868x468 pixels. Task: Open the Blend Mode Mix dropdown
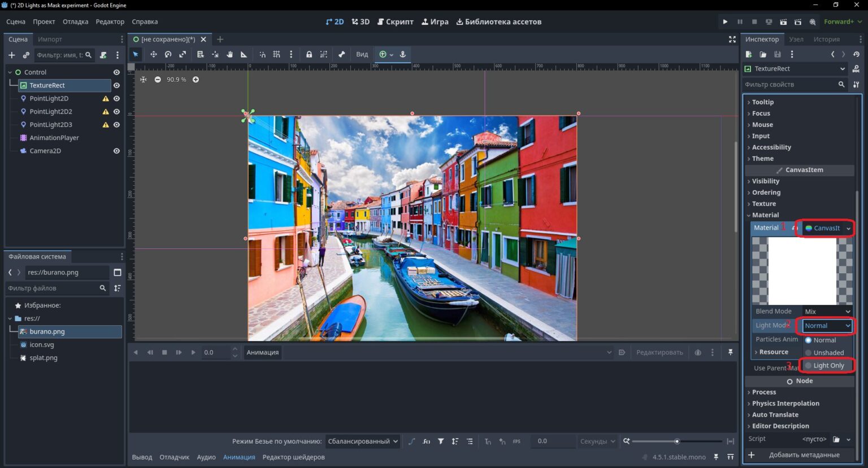pyautogui.click(x=827, y=312)
